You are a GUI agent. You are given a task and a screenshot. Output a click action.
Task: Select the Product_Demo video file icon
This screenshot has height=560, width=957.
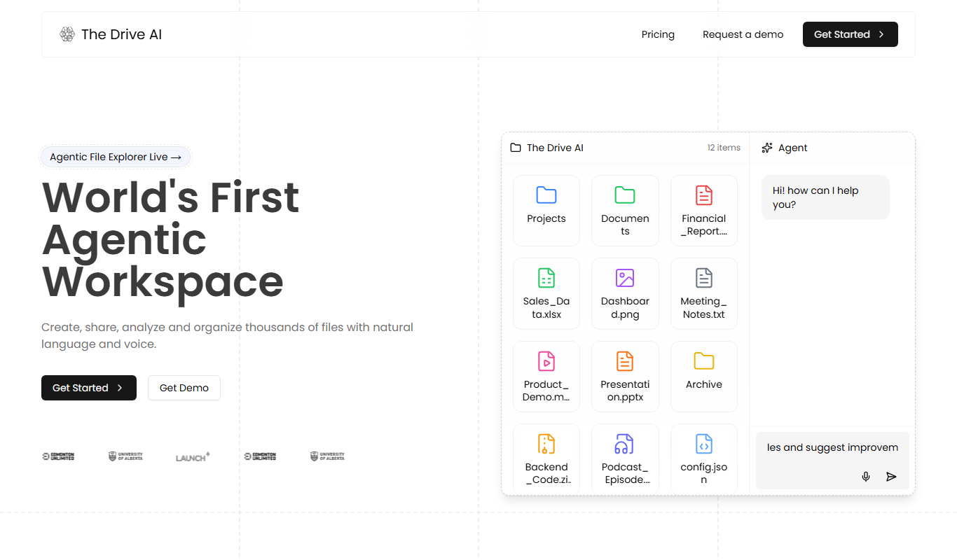546,360
